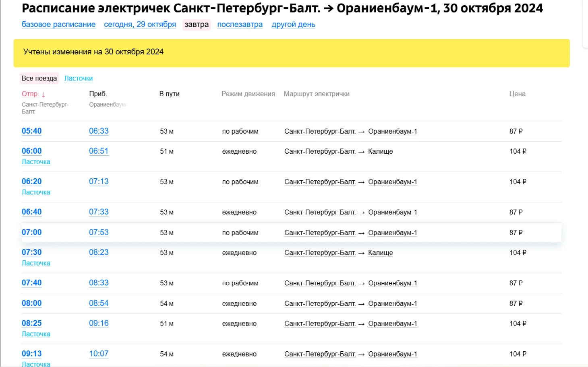Open the 08:54 arrival time link
The image size is (588, 367).
coord(99,303)
